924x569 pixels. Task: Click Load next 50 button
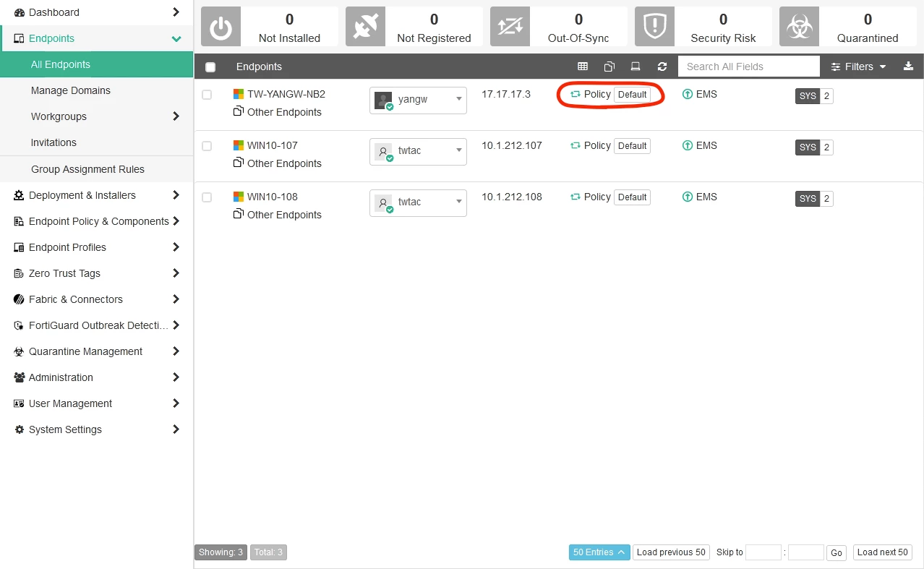point(882,552)
